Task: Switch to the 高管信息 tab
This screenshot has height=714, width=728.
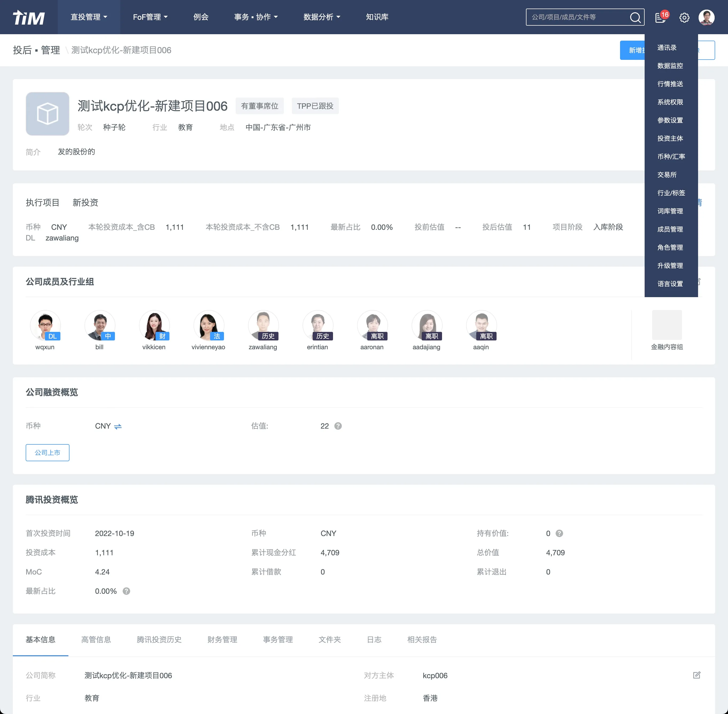Action: click(x=96, y=639)
